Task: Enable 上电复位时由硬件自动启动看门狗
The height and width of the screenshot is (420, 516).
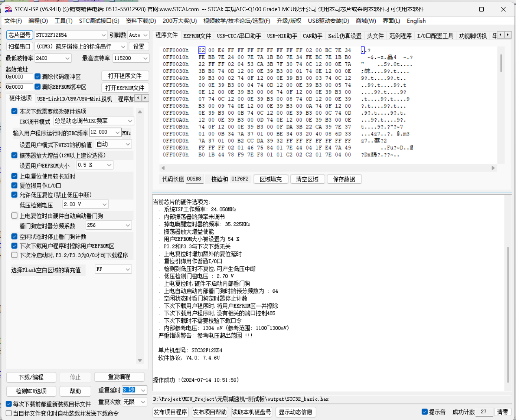Action: pos(14,216)
